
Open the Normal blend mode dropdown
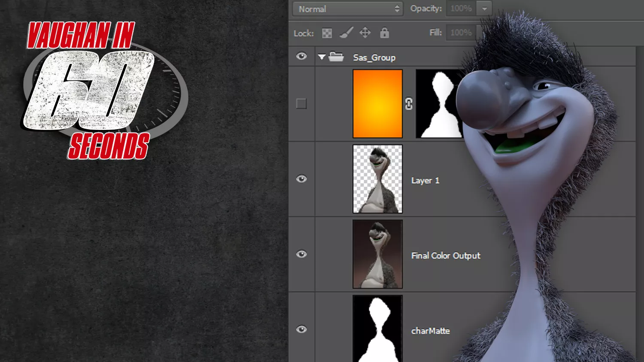(x=347, y=9)
